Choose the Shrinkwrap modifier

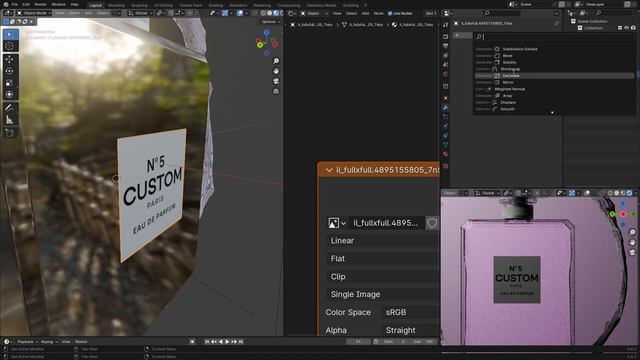(510, 69)
